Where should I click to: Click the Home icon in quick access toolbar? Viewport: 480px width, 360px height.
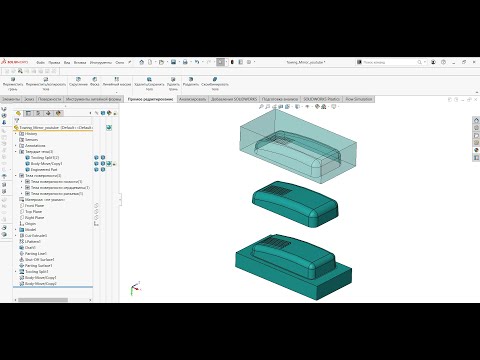point(142,62)
